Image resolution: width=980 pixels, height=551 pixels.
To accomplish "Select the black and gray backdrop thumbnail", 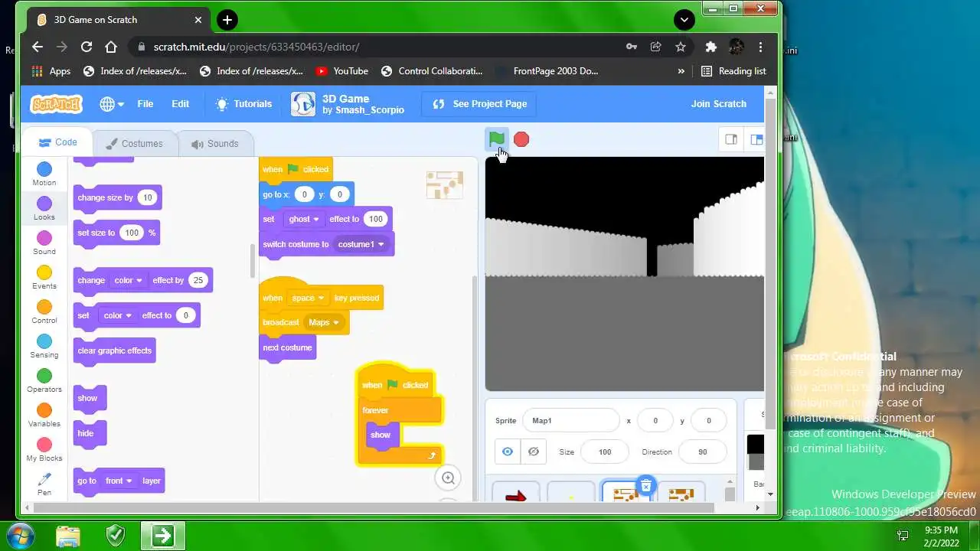I will coord(755,452).
